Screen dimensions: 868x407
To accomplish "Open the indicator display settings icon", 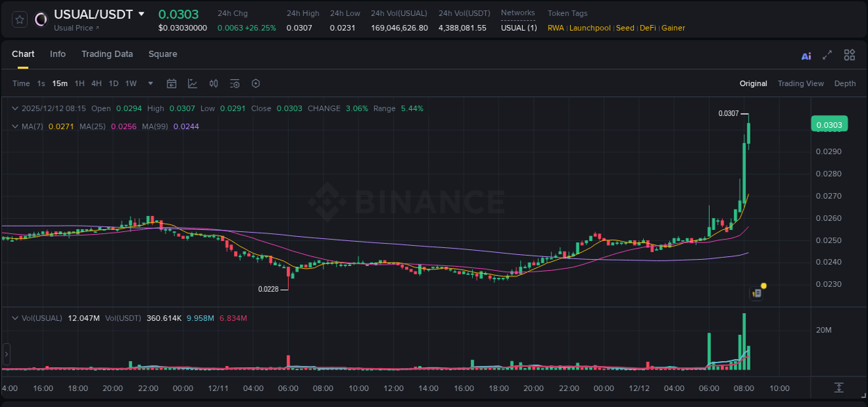I will [x=235, y=83].
